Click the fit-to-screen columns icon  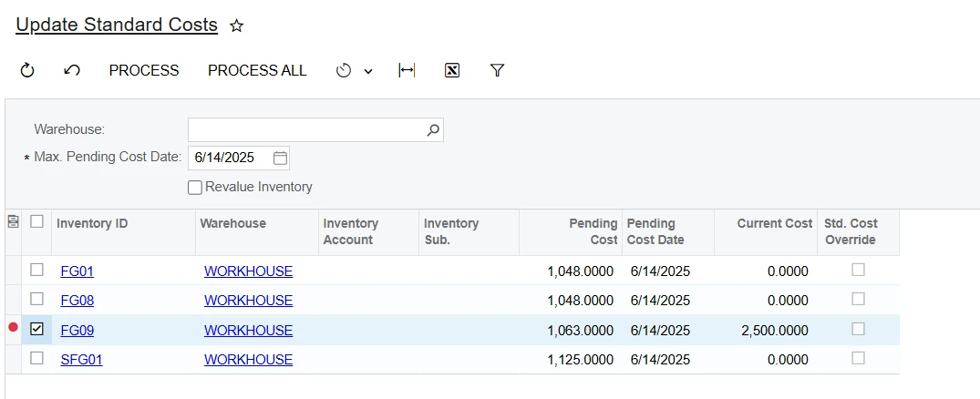407,70
